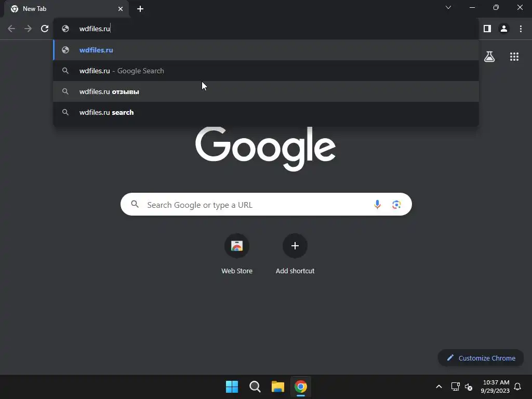Open the profile avatar menu

click(504, 29)
